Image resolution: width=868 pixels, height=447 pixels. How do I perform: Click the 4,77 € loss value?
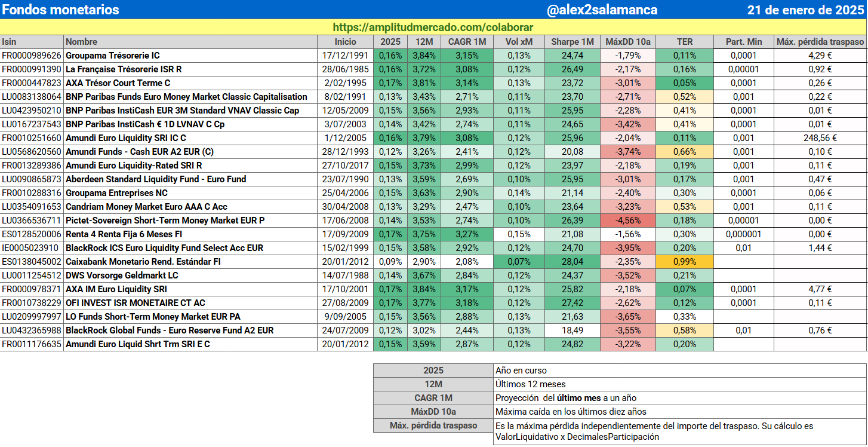point(820,289)
